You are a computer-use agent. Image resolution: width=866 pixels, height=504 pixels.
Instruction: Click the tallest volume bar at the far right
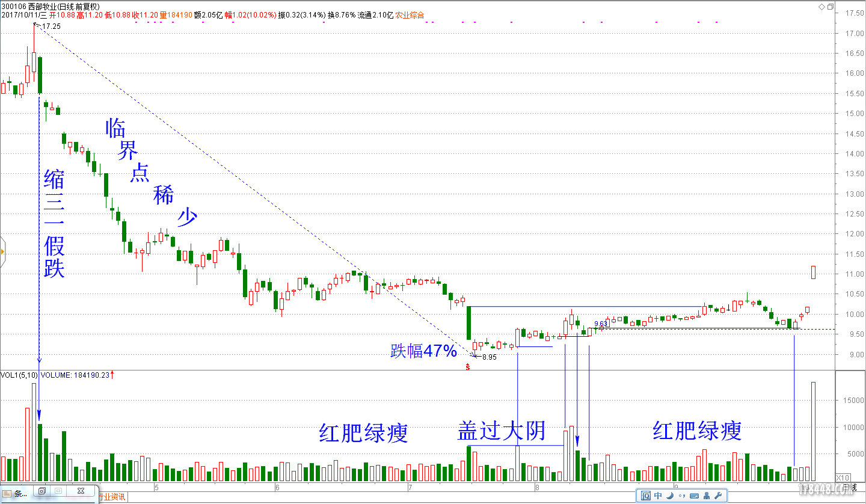814,431
